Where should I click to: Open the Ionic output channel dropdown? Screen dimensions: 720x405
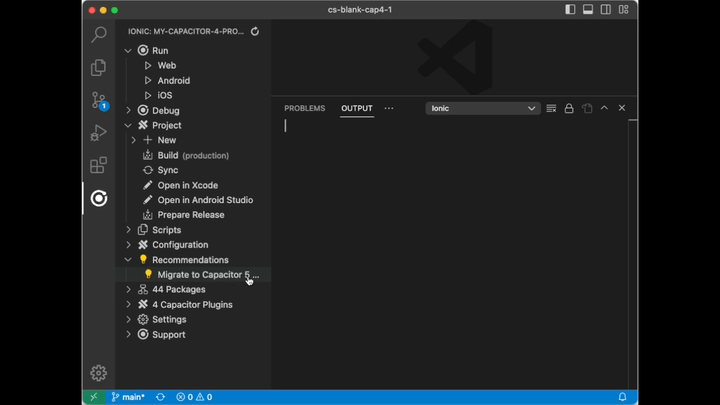(483, 108)
